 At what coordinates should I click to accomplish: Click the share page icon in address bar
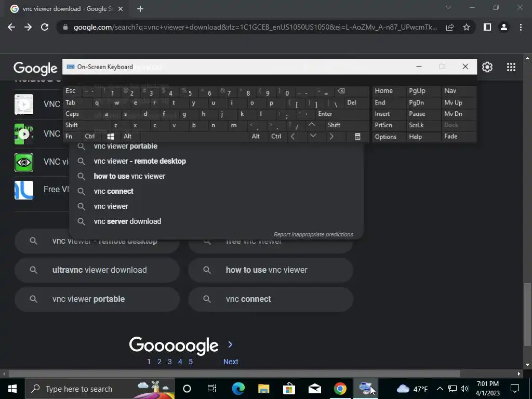[450, 27]
